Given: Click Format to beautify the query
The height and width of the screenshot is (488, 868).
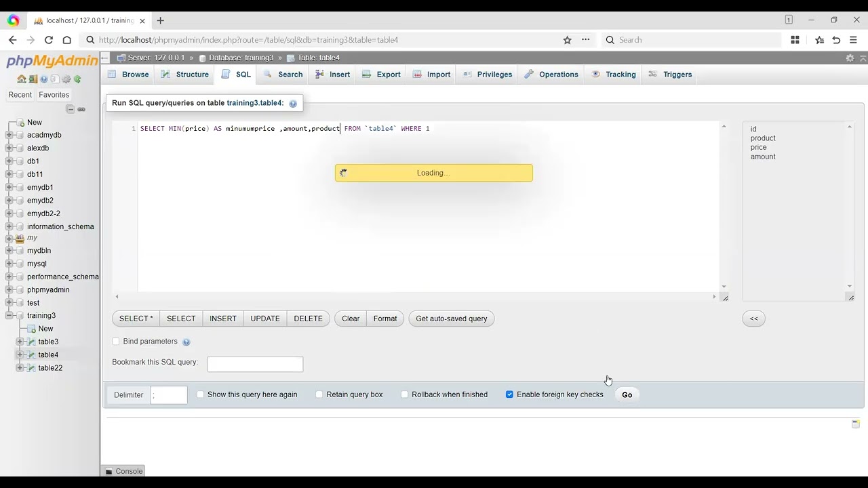Looking at the screenshot, I should [385, 319].
